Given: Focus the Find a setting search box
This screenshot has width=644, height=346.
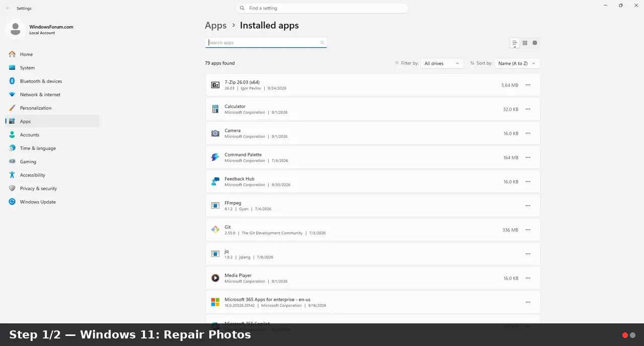Looking at the screenshot, I should pos(322,8).
